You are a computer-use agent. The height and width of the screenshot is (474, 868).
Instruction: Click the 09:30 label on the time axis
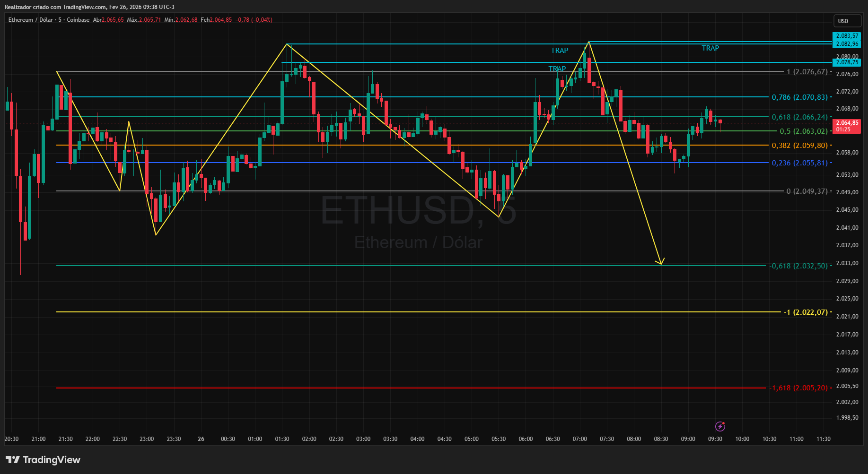(715, 439)
